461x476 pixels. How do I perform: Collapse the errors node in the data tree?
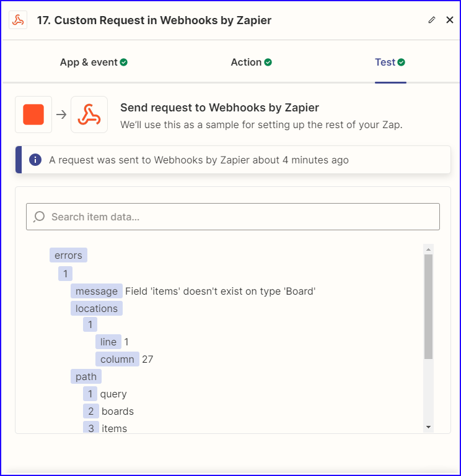coord(68,255)
